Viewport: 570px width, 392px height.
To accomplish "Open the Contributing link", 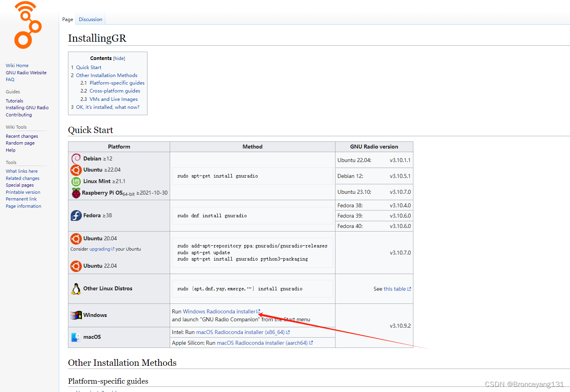I will pos(19,115).
